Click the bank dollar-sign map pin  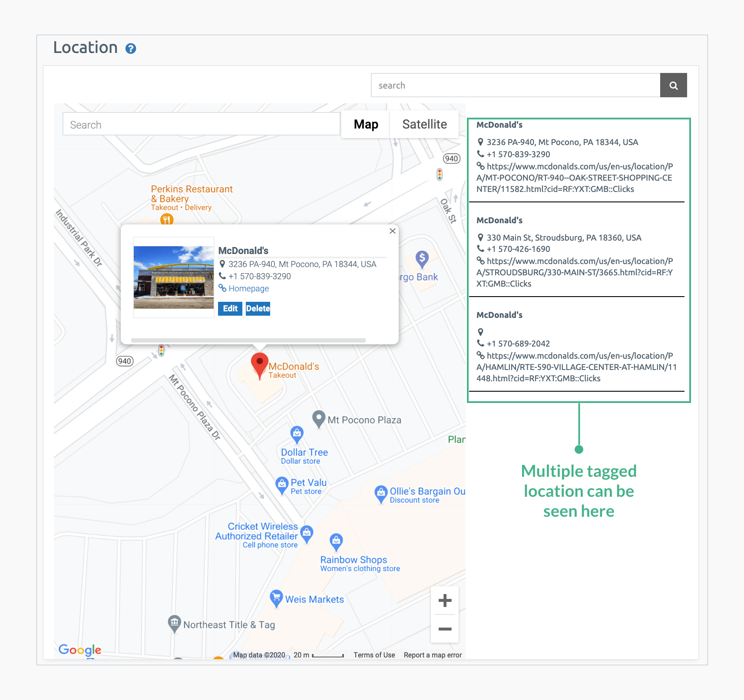pyautogui.click(x=422, y=260)
